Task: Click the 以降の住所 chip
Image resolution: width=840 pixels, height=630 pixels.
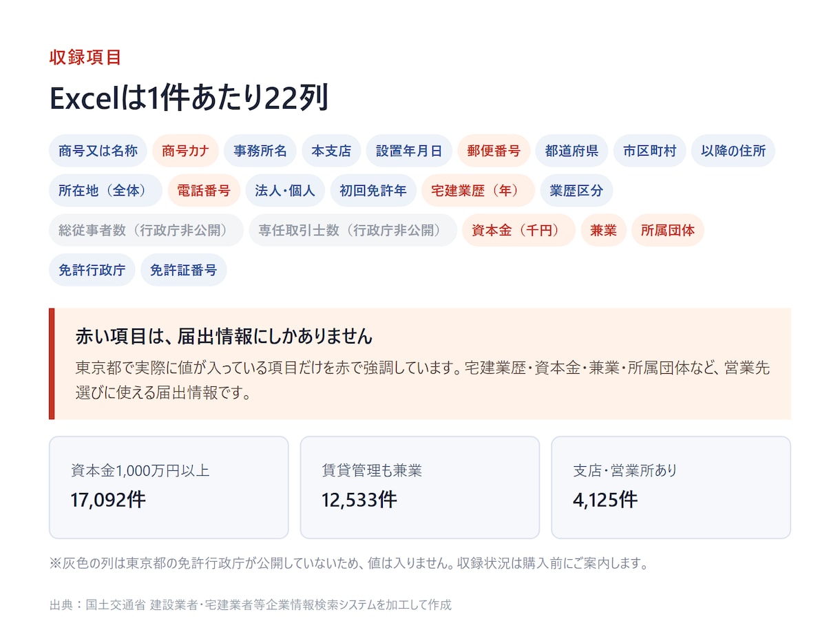Action: 733,151
